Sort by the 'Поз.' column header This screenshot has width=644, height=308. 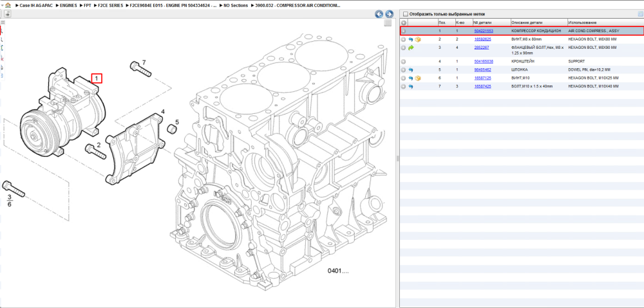click(446, 23)
